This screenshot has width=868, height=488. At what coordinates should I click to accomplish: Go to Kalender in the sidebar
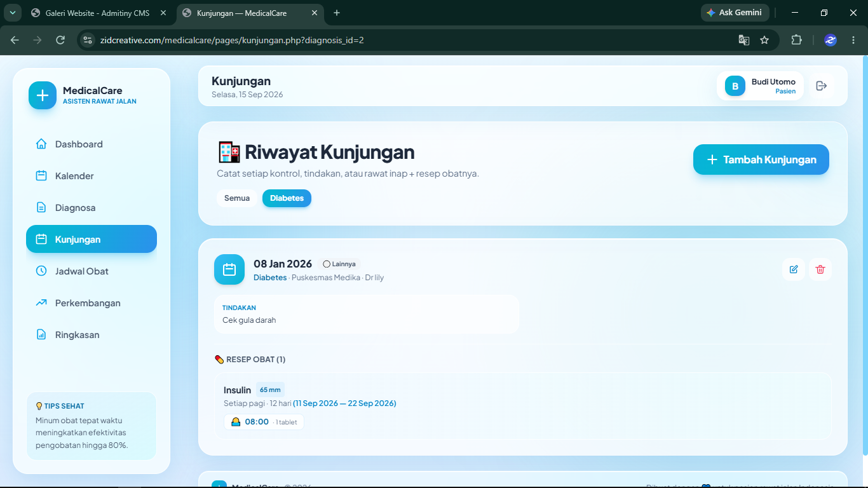92,176
